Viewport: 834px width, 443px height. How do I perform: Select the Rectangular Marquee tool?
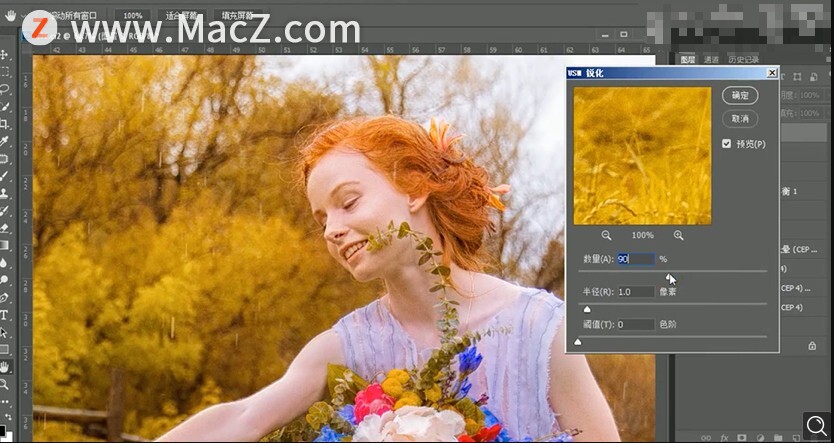[4, 72]
